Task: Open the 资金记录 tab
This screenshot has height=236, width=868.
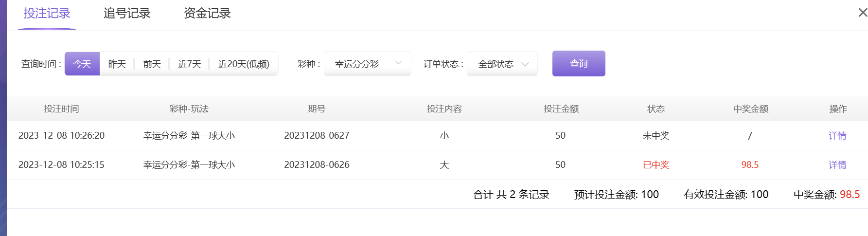Action: [207, 14]
